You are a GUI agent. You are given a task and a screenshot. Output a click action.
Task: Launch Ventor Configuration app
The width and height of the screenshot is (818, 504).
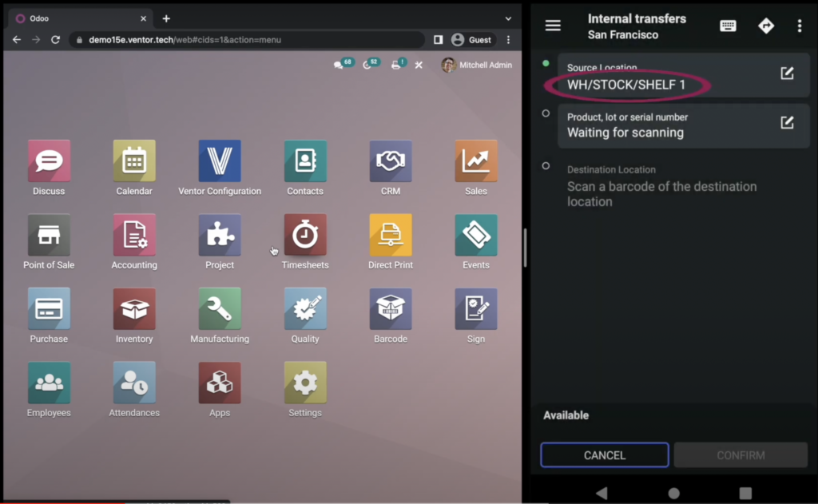pos(220,161)
